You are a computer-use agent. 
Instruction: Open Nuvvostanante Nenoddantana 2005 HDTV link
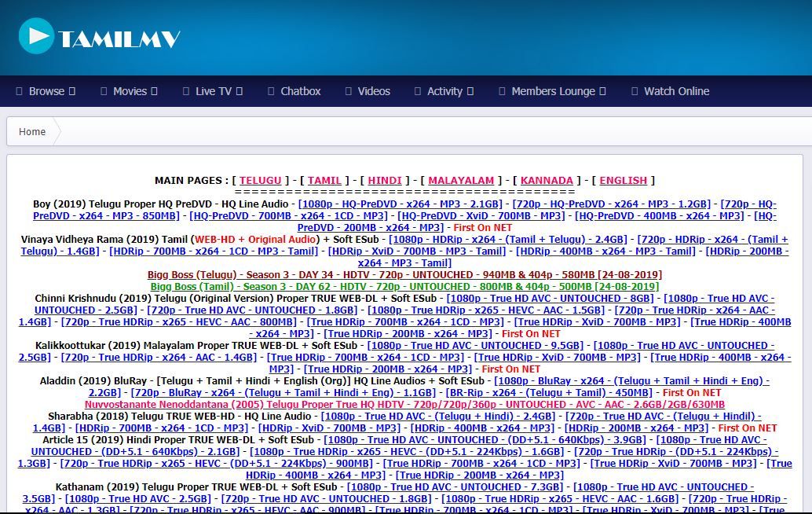(405, 405)
